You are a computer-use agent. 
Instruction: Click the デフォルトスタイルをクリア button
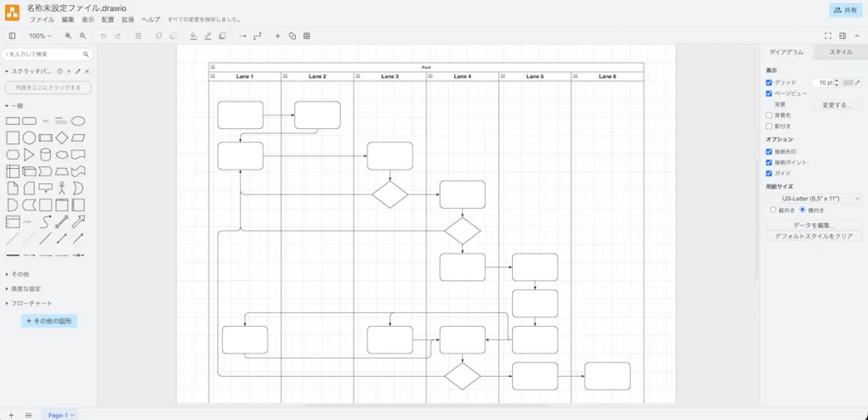pyautogui.click(x=814, y=236)
